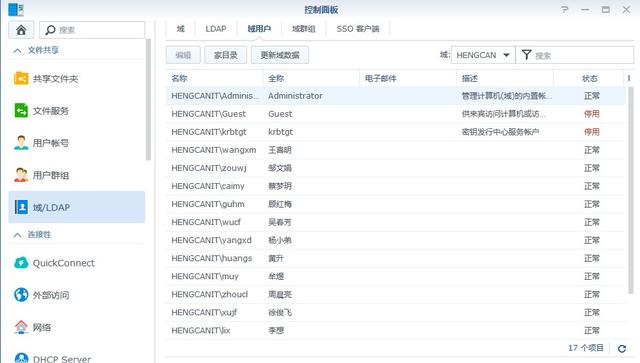
Task: Open DHCP Server sidebar icon
Action: [x=21, y=358]
